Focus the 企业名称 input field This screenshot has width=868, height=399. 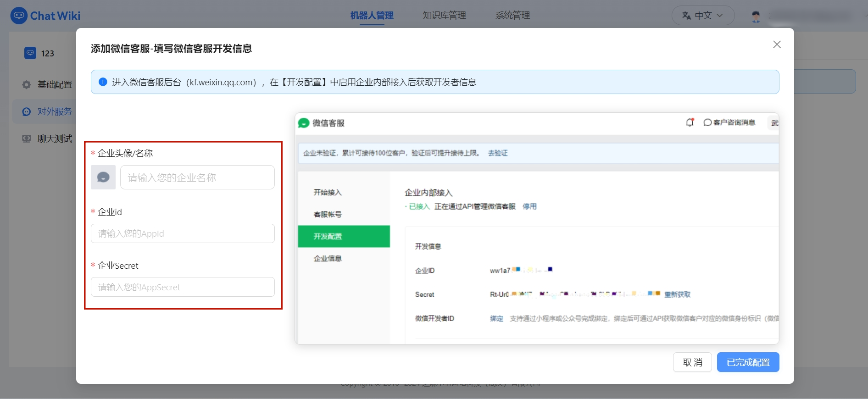(197, 177)
